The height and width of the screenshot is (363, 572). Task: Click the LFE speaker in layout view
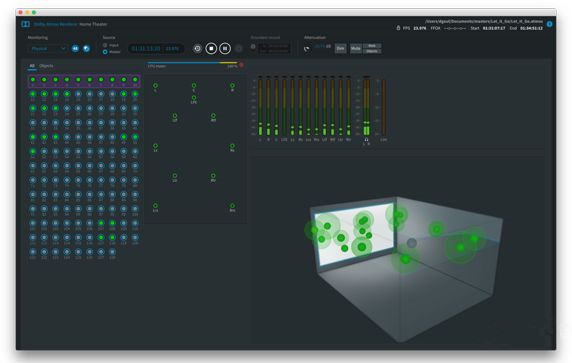[x=194, y=98]
